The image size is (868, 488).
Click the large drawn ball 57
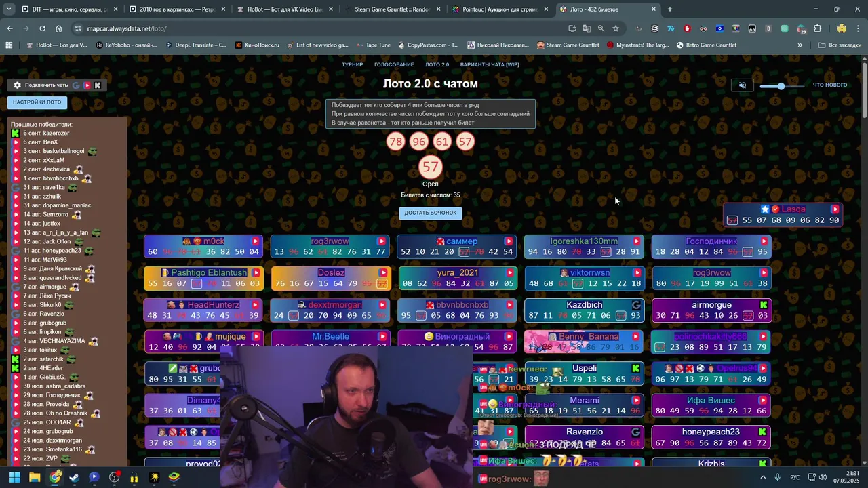point(431,167)
